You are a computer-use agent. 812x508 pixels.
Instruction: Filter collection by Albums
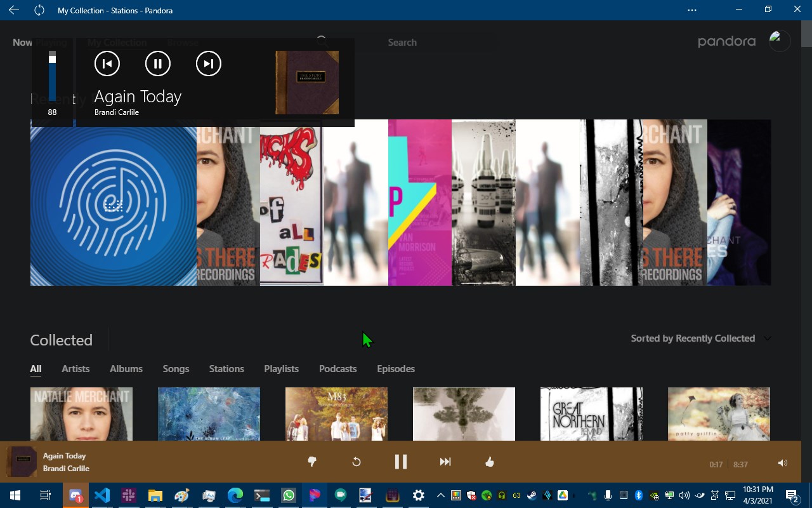click(x=126, y=369)
